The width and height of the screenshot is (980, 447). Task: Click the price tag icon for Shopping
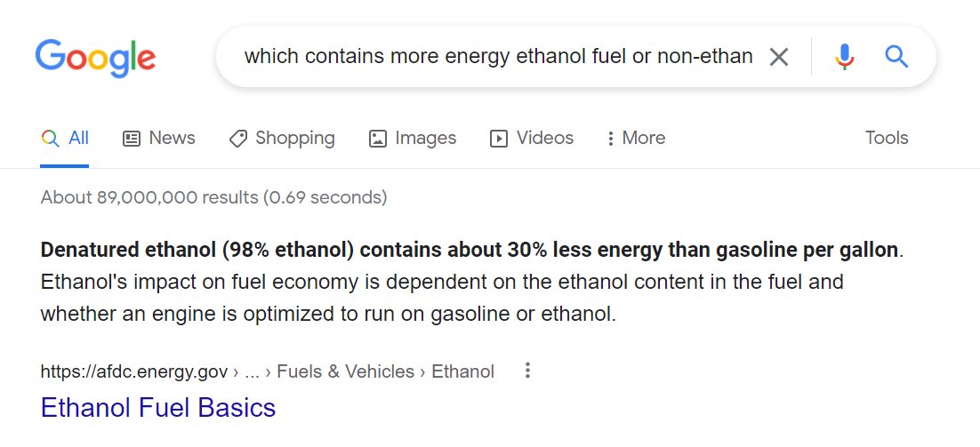tap(238, 139)
